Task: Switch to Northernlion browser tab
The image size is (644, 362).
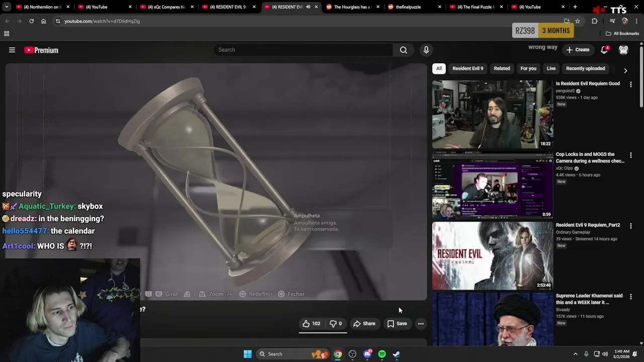Action: click(42, 7)
